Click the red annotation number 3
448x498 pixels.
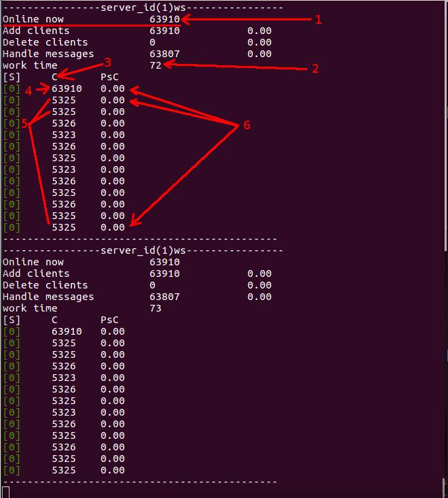[x=107, y=63]
